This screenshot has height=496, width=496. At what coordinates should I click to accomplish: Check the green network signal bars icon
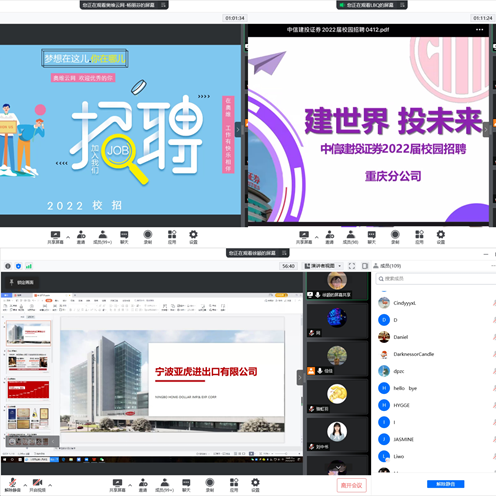click(29, 266)
